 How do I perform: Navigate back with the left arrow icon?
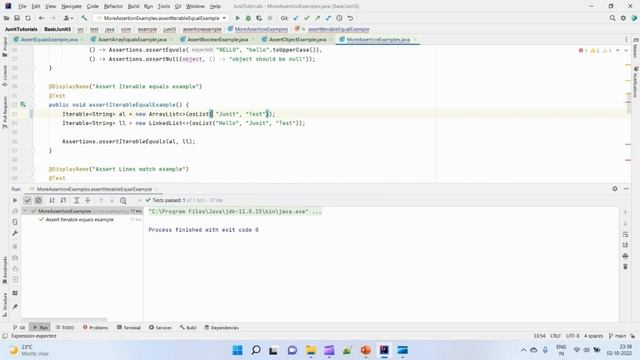tap(41, 18)
